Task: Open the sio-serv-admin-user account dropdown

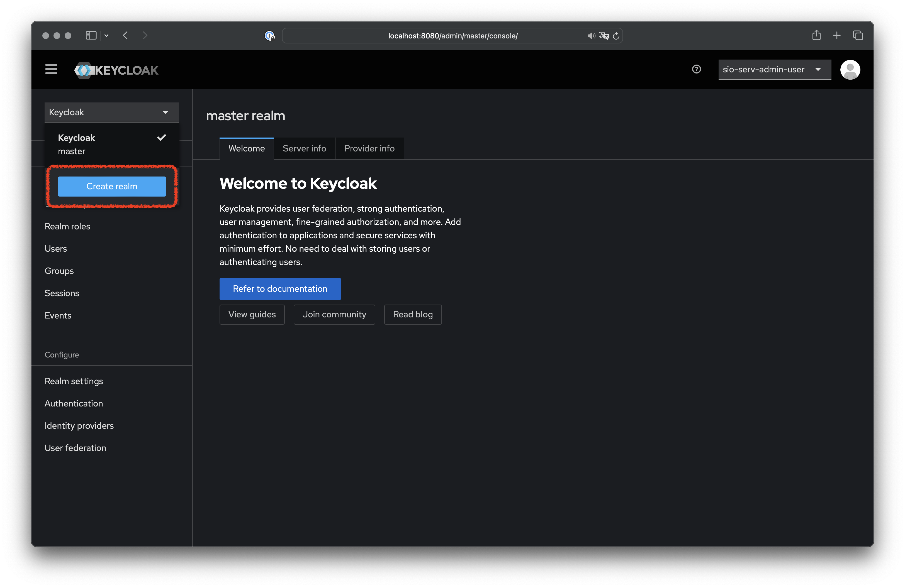Action: (x=774, y=70)
